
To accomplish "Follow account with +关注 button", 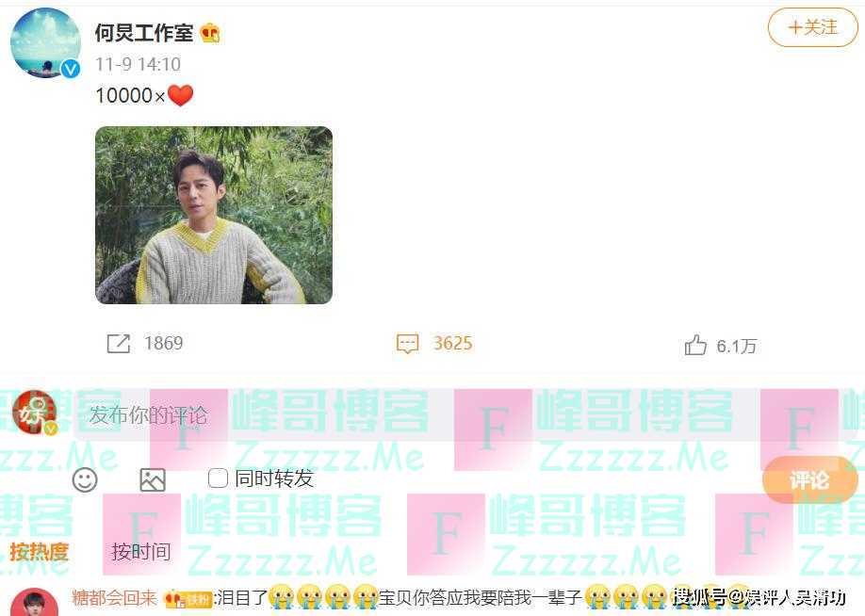I will (812, 27).
